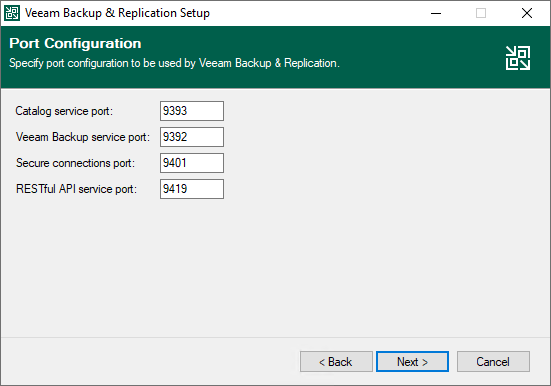Focus the Catalog service port field
Viewport: 551px width, 386px height.
(x=192, y=111)
